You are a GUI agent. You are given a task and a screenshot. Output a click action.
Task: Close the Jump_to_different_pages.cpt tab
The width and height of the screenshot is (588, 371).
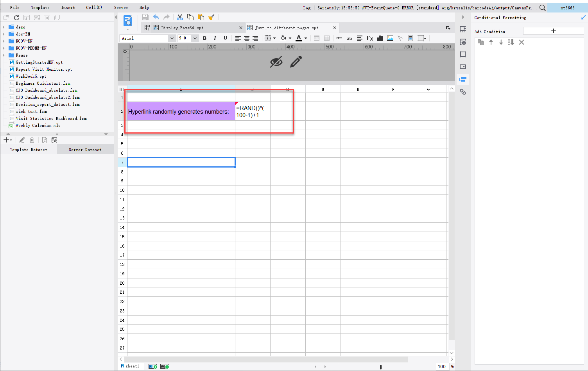(x=335, y=28)
